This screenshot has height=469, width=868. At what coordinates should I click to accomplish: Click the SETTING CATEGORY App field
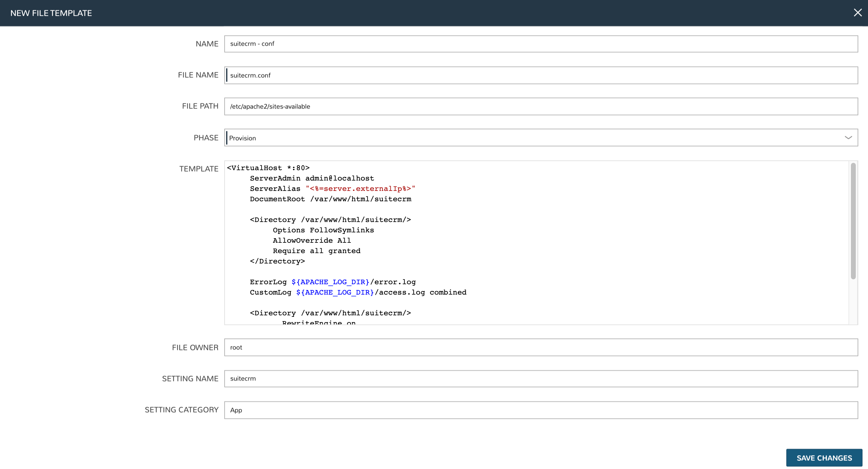tap(541, 410)
